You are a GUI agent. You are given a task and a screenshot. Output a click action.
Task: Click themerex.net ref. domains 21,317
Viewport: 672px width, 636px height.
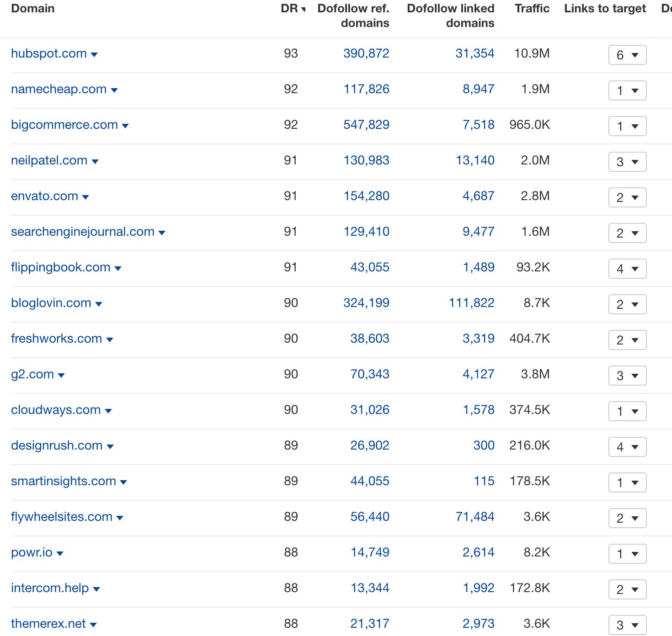coord(370,624)
